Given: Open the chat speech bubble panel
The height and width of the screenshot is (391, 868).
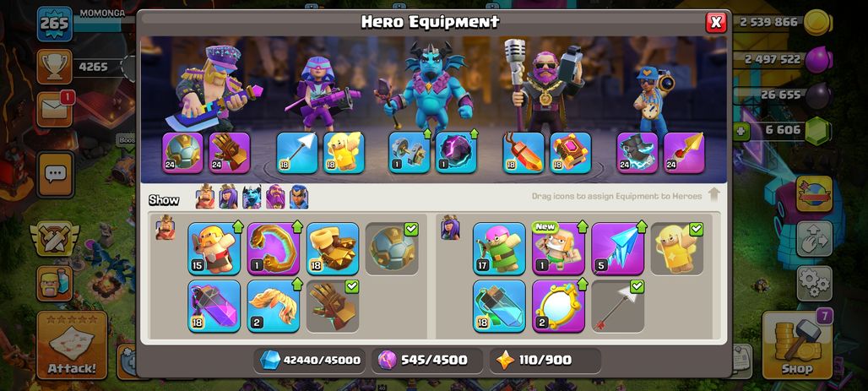Looking at the screenshot, I should pyautogui.click(x=55, y=175).
